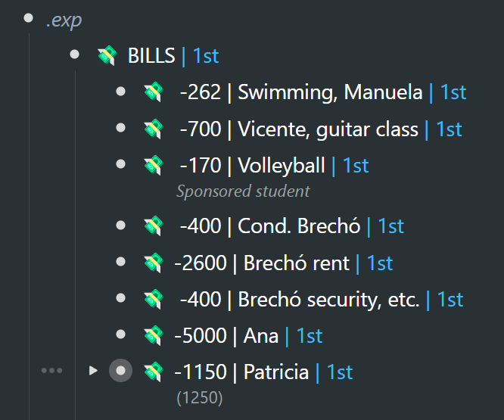The height and width of the screenshot is (420, 504).
Task: Click the bullet beside -2600 Brechó rent
Action: click(120, 262)
